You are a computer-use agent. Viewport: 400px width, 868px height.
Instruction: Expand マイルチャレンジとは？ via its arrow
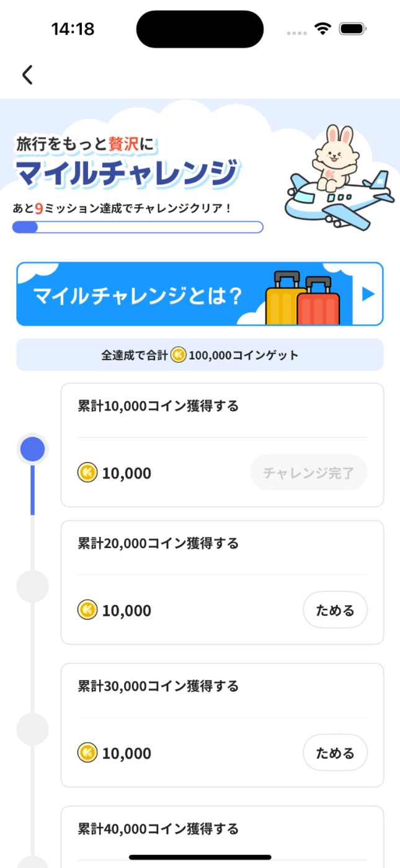click(370, 294)
